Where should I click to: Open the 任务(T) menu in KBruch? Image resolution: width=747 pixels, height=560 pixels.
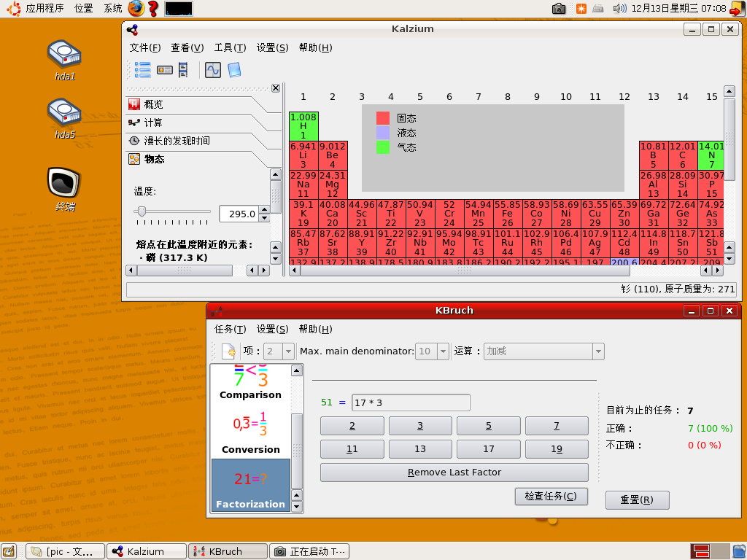tap(230, 329)
